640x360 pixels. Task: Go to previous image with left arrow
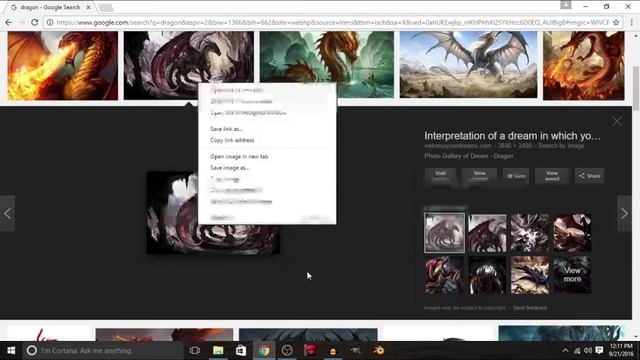(x=7, y=213)
